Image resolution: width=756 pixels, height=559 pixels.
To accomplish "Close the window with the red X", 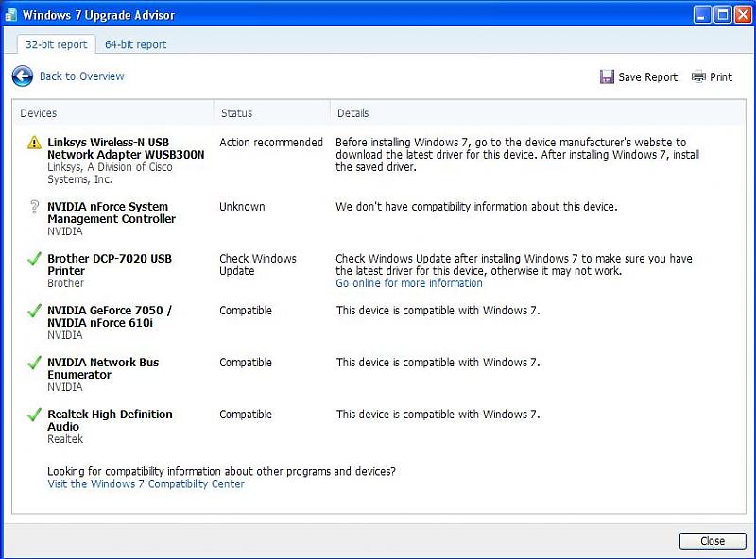I will (x=743, y=15).
